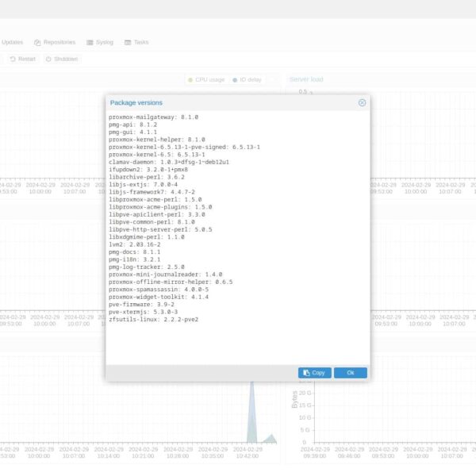Click the proxmox-offline-mirror-helper: 0.6.5 line
This screenshot has width=476, height=476.
[x=171, y=282]
